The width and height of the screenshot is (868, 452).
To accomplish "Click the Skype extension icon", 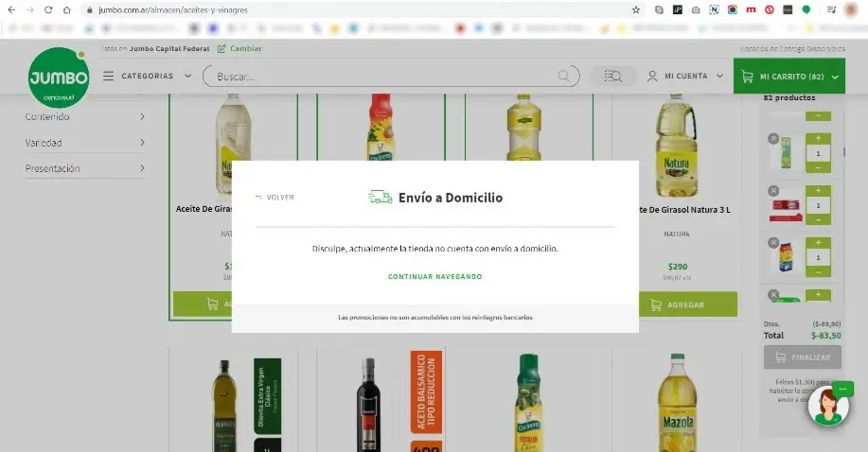I will [x=659, y=10].
